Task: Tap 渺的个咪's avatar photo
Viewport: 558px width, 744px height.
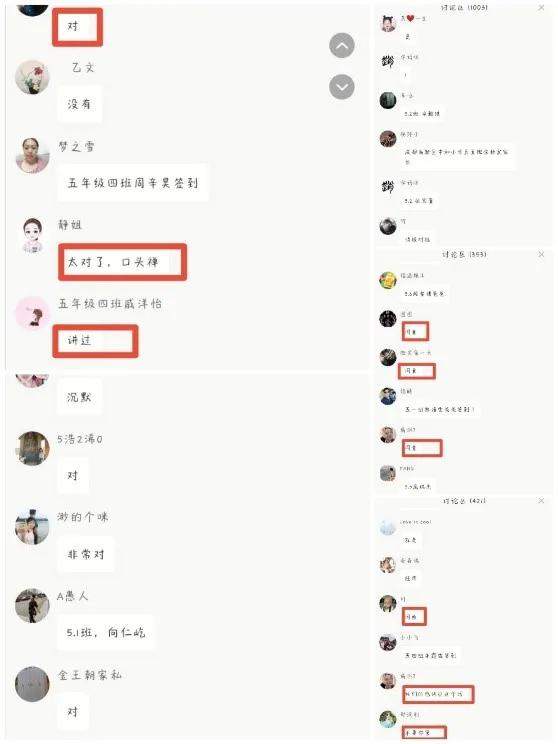Action: tap(32, 527)
